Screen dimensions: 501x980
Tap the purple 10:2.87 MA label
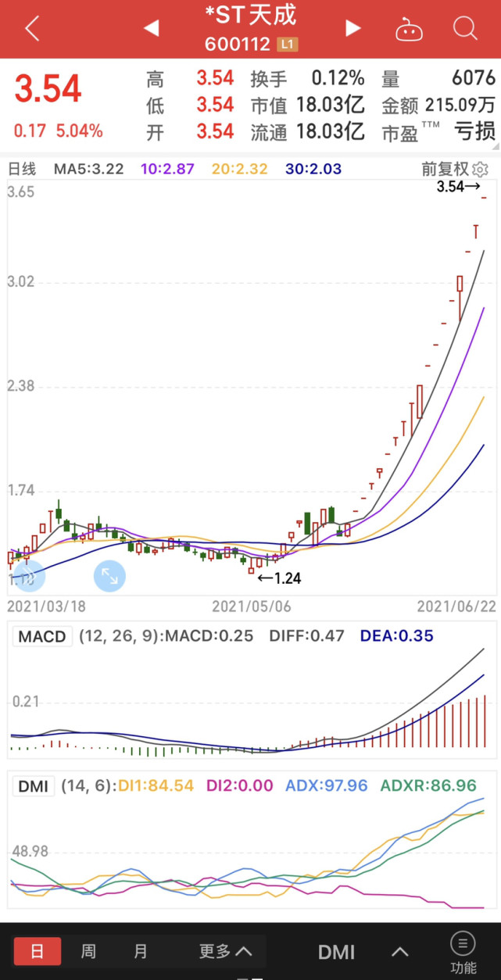167,169
